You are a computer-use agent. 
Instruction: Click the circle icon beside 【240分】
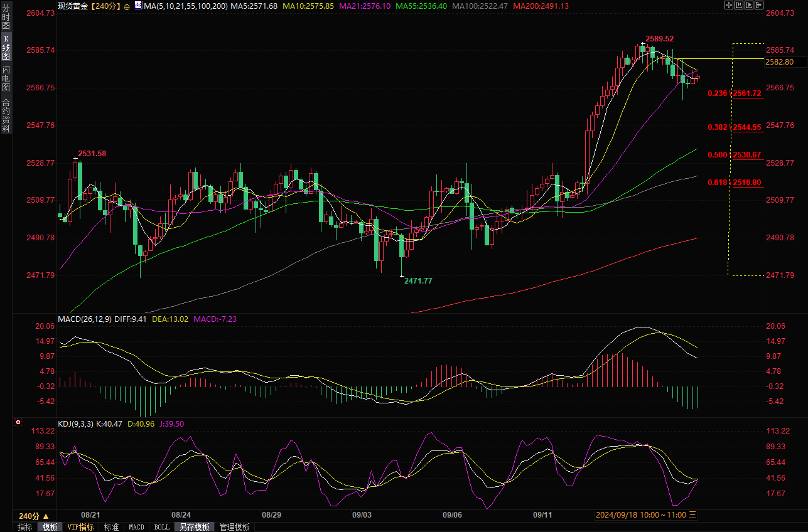(127, 6)
